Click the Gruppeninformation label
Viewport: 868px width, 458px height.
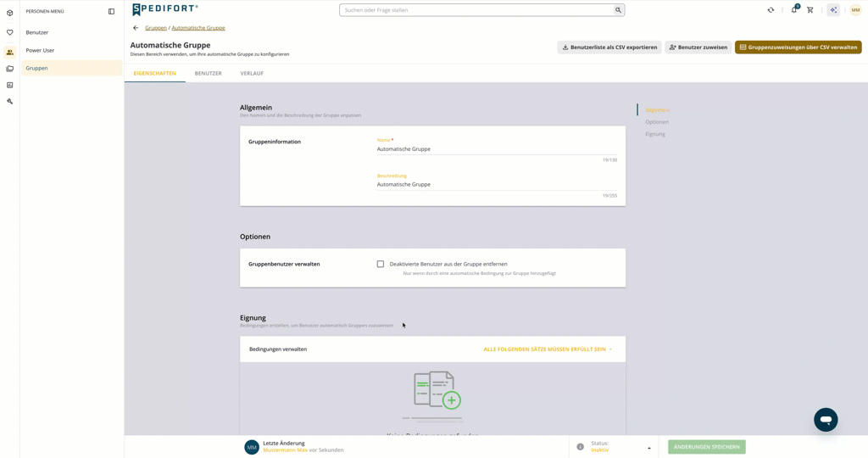[275, 142]
